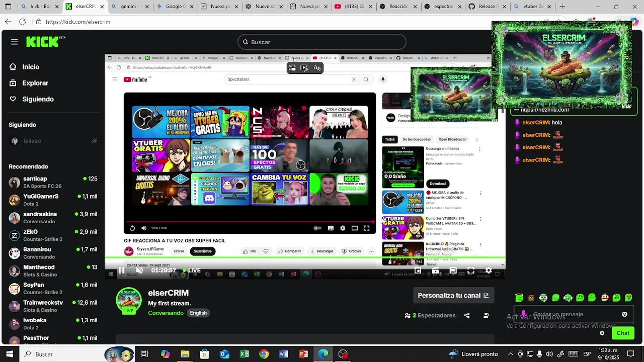Enter fullscreen in the stream player
This screenshot has height=362, width=644.
471,270
